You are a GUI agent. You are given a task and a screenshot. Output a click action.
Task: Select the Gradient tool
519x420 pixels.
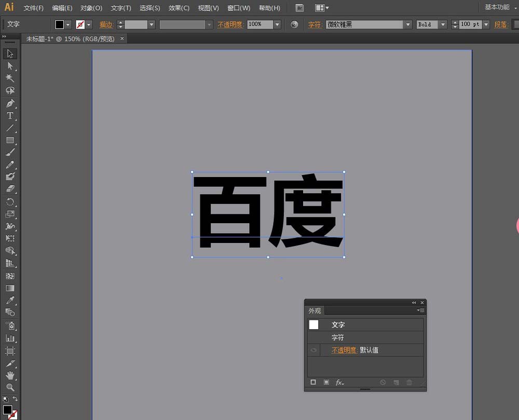(x=10, y=288)
